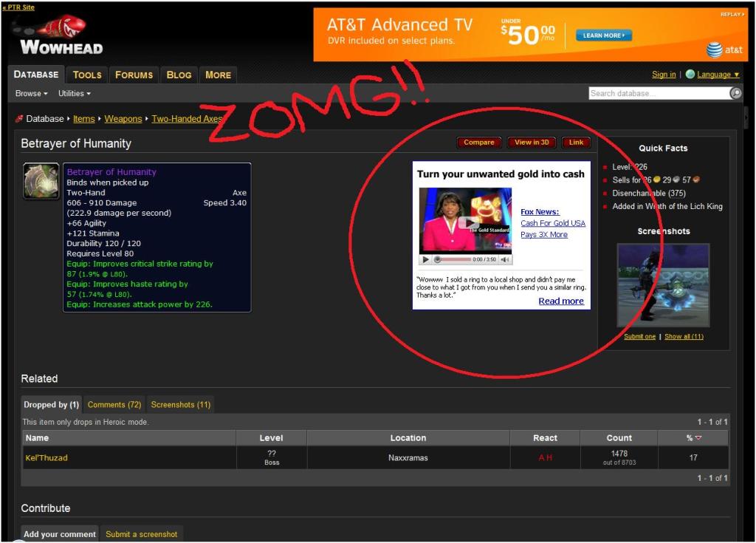756x543 pixels.
Task: Click the globe icon beside Language
Action: click(690, 75)
